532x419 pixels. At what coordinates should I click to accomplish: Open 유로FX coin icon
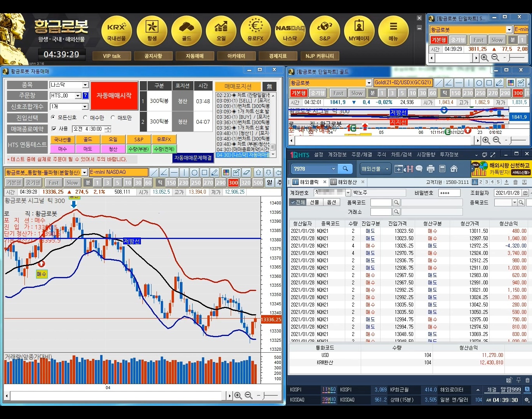tap(256, 31)
